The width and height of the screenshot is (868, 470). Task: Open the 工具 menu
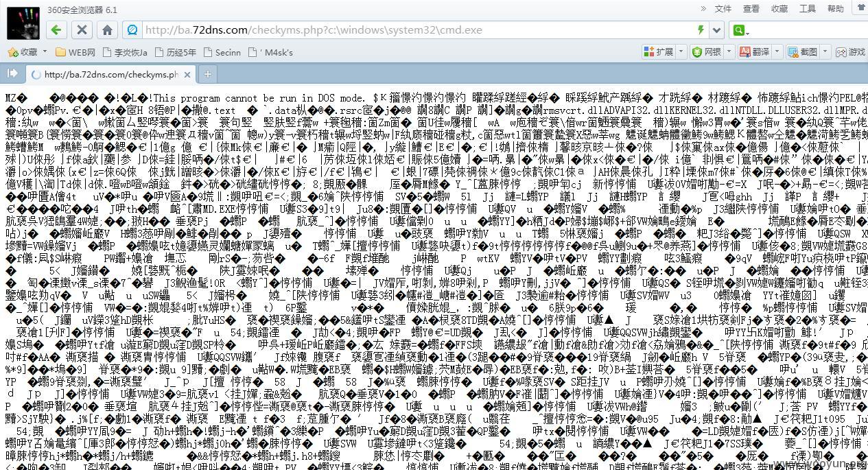808,9
